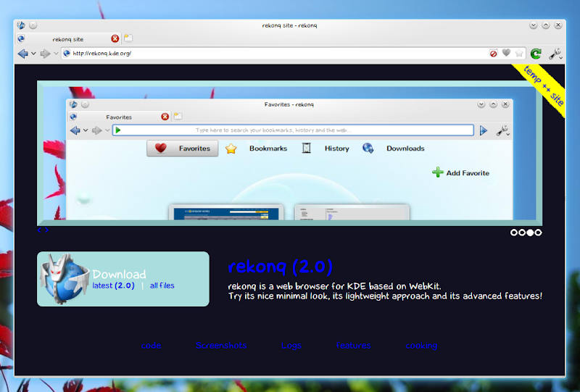Viewport: 580px width, 392px height.
Task: Click the Favorites tab in embedded screenshot
Action: coord(119,117)
